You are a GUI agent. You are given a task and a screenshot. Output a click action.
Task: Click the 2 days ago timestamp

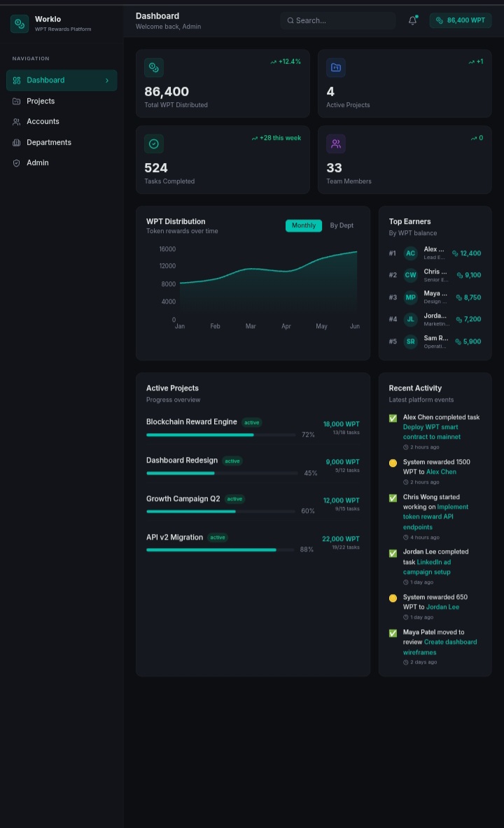[420, 662]
